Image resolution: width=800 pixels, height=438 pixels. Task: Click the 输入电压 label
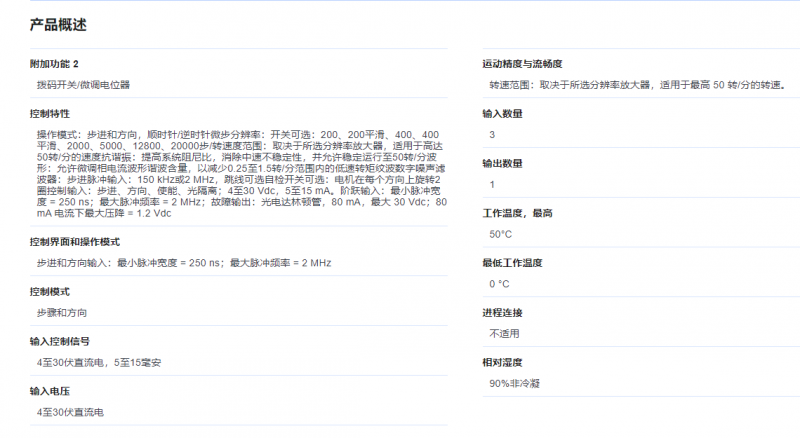tap(49, 391)
